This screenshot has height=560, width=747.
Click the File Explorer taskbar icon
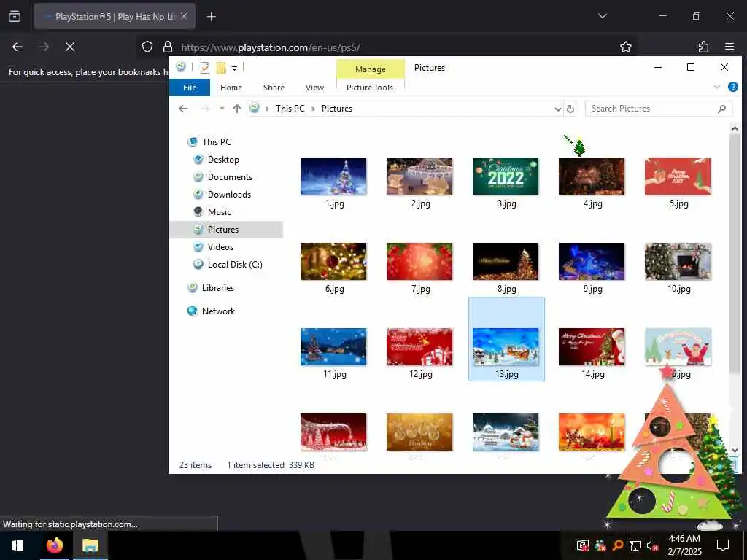coord(90,545)
